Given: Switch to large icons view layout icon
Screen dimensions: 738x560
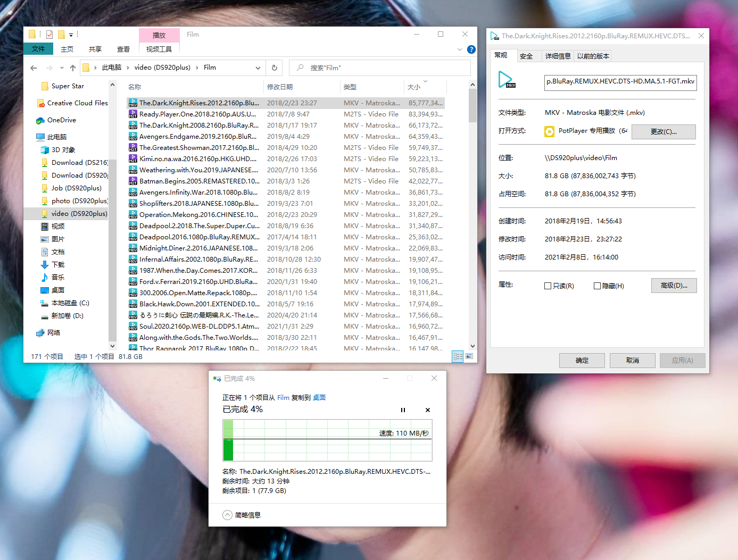Looking at the screenshot, I should 469,356.
